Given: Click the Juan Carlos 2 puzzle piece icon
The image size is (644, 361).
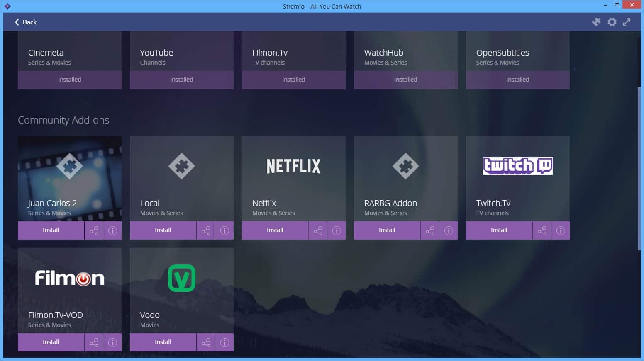Looking at the screenshot, I should 70,166.
